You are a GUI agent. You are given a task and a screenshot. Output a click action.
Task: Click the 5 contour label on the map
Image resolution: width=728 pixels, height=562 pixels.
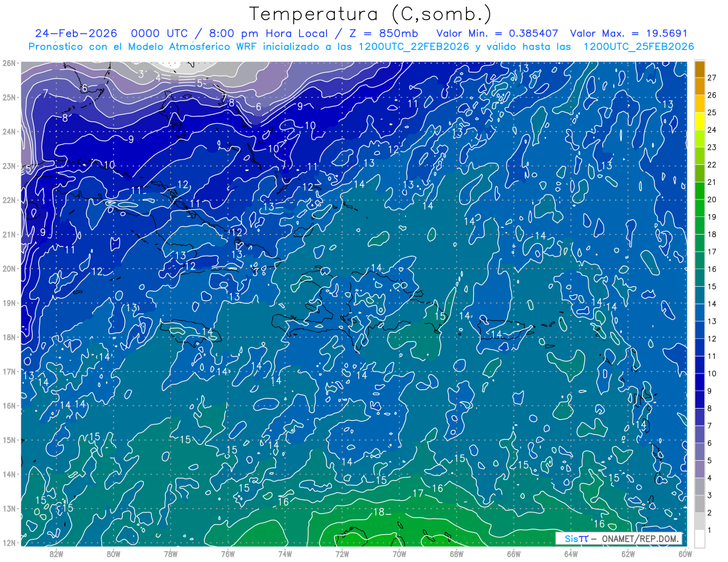click(x=200, y=84)
